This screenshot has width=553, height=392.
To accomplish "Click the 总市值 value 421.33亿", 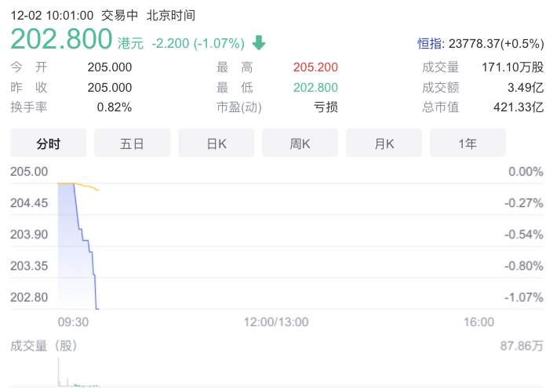I will click(x=517, y=107).
